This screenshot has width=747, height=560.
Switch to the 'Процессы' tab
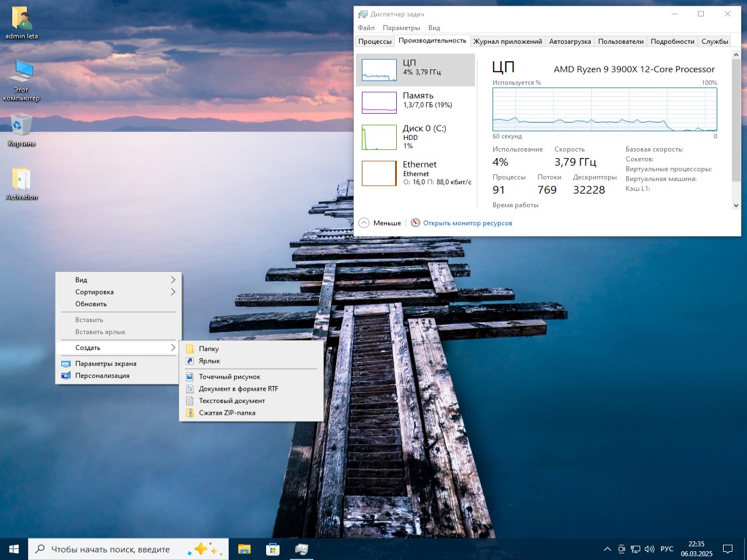[x=375, y=41]
